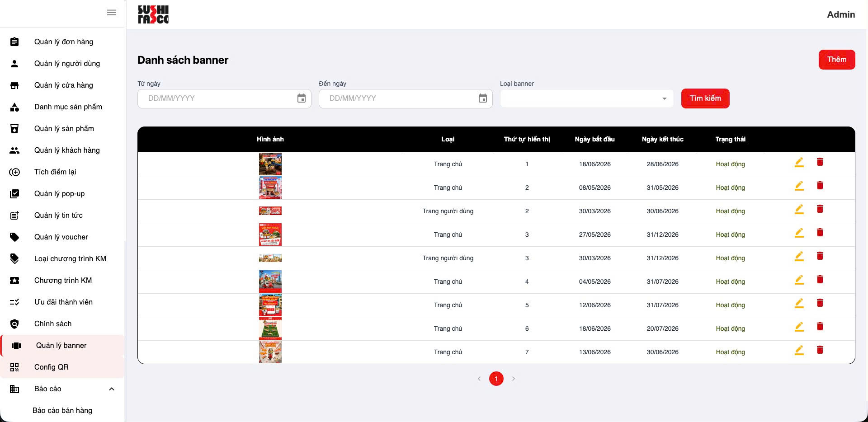Edit the banner starting 04/05/2026
868x422 pixels.
coord(799,280)
